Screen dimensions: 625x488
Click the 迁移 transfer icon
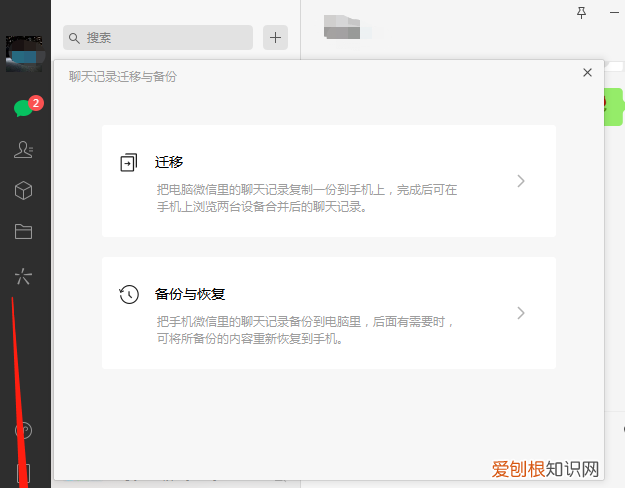(x=128, y=163)
